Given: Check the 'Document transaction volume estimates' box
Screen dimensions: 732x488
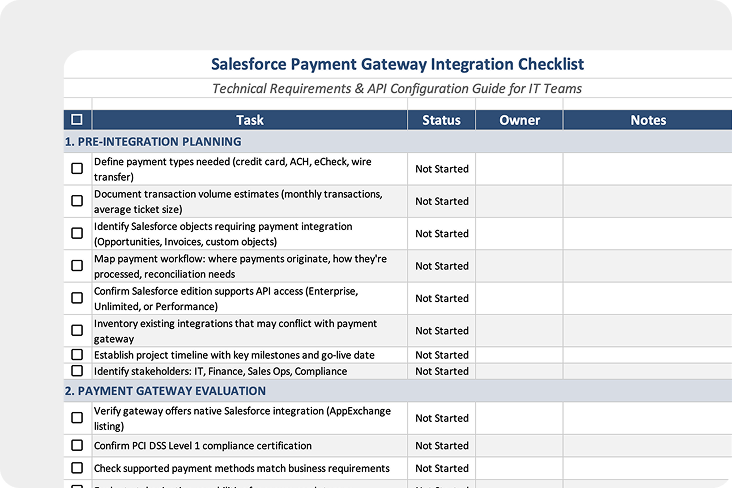Looking at the screenshot, I should (77, 201).
